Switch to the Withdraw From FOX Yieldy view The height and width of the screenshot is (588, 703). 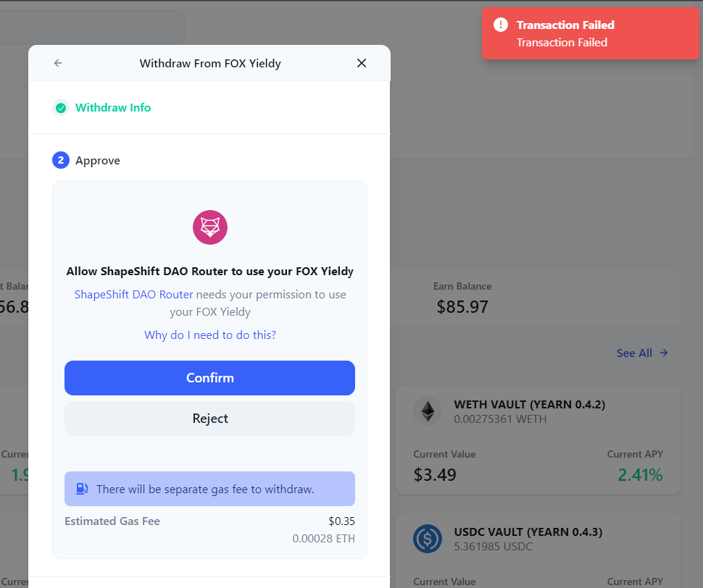[210, 63]
